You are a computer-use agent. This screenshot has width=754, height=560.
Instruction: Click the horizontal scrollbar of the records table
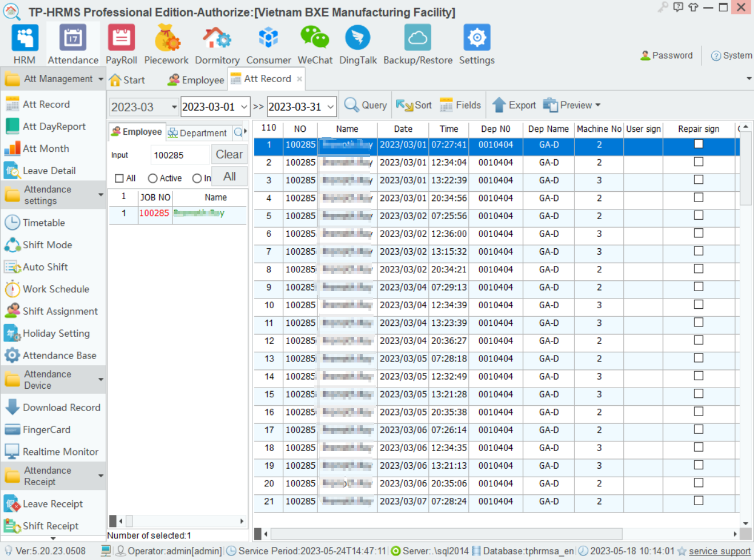pyautogui.click(x=447, y=534)
